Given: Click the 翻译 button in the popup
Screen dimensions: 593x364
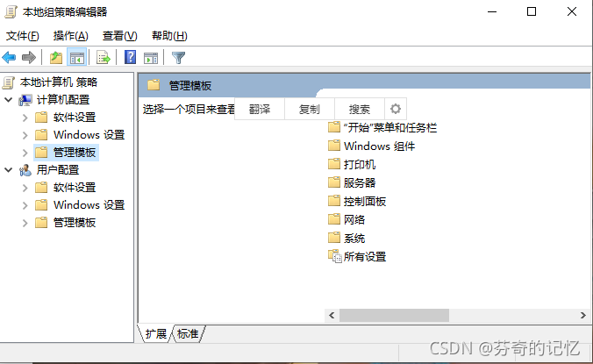Looking at the screenshot, I should (260, 110).
